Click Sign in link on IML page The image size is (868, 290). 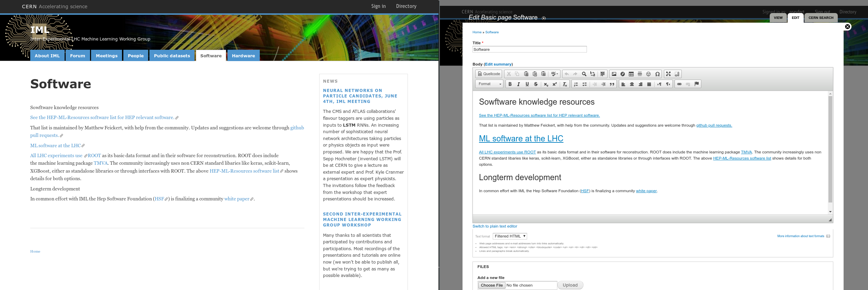point(378,6)
